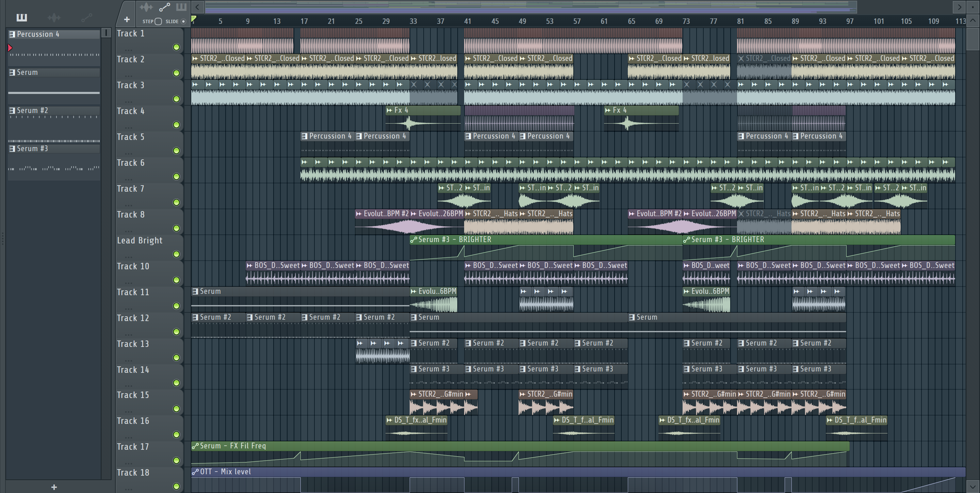The height and width of the screenshot is (493, 980).
Task: Mute Track 1 with its green LED
Action: (x=176, y=47)
